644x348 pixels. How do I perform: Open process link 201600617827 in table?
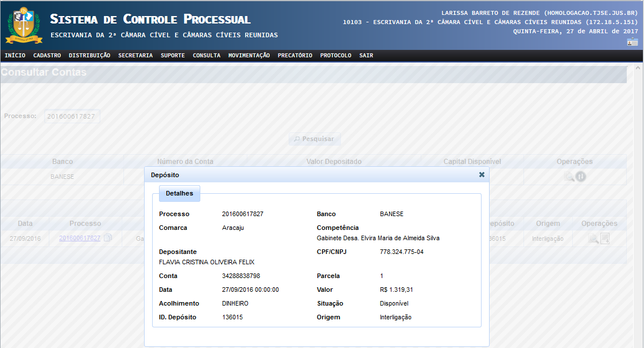(x=80, y=238)
